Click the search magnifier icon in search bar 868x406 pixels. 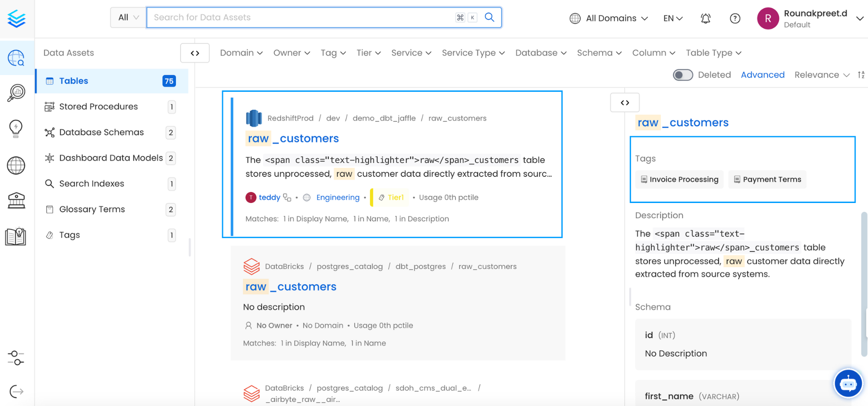489,18
